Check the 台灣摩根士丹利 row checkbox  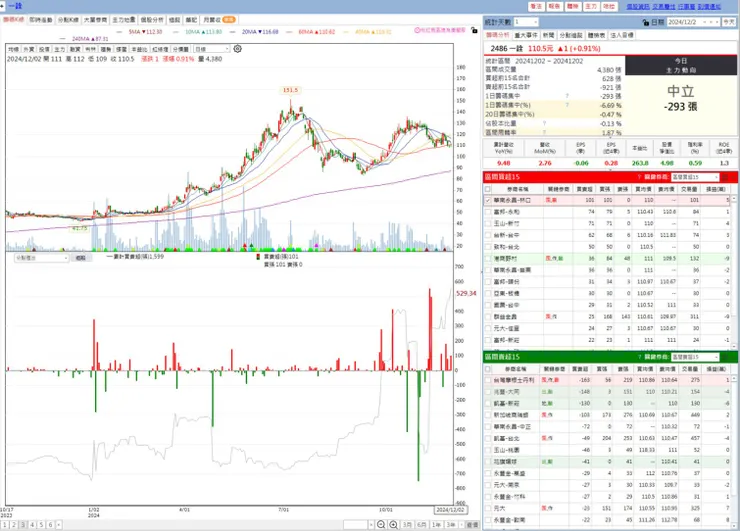(x=488, y=380)
